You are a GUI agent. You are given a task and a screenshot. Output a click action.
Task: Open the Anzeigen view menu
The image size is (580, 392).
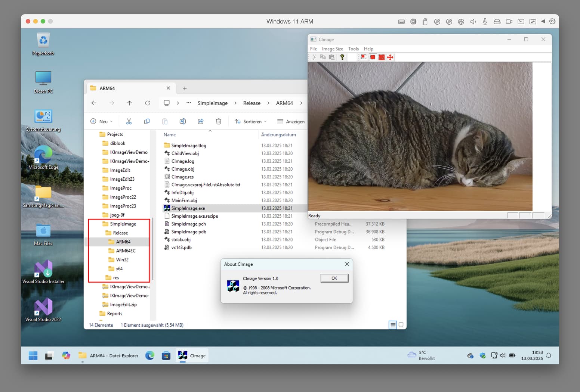[x=291, y=121]
